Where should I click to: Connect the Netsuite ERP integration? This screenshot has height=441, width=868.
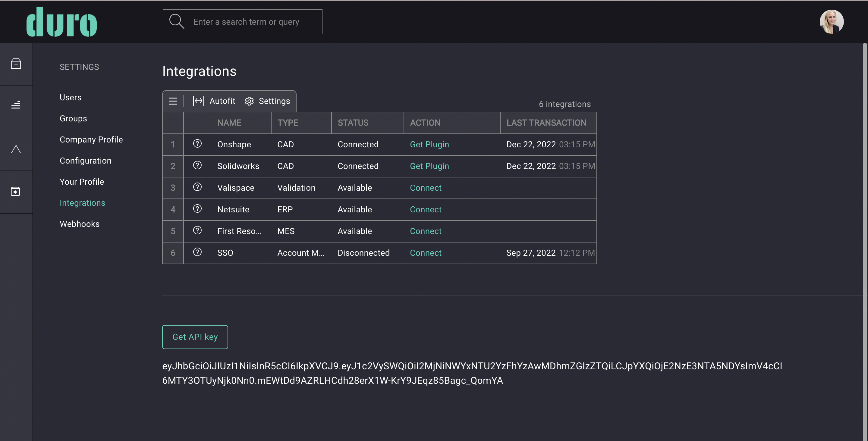coord(426,209)
